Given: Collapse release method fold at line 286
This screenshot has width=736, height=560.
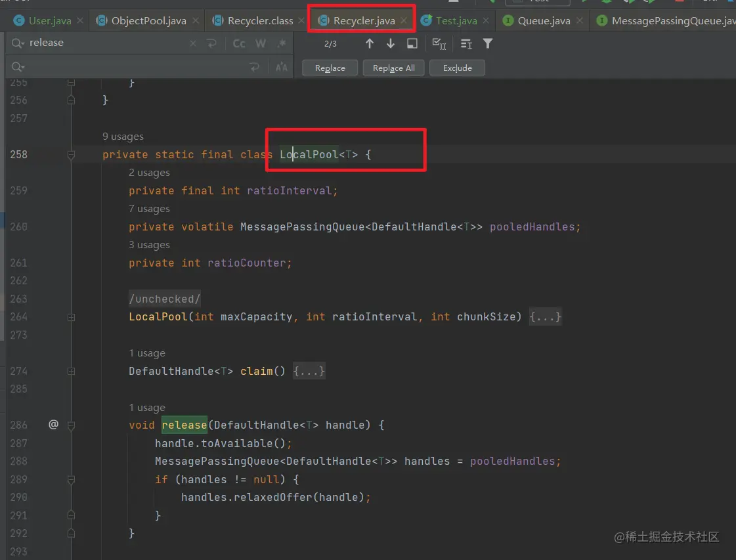Looking at the screenshot, I should (72, 426).
